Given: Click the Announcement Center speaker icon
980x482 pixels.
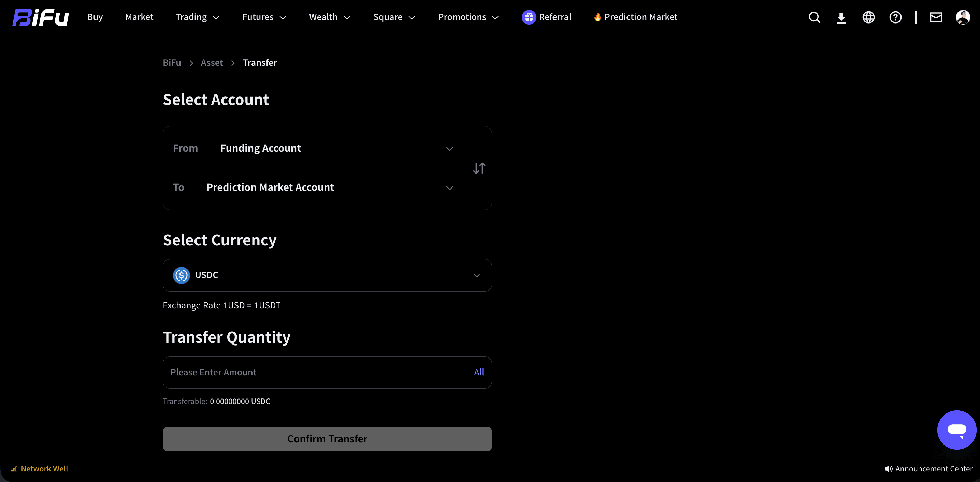Looking at the screenshot, I should pos(888,469).
